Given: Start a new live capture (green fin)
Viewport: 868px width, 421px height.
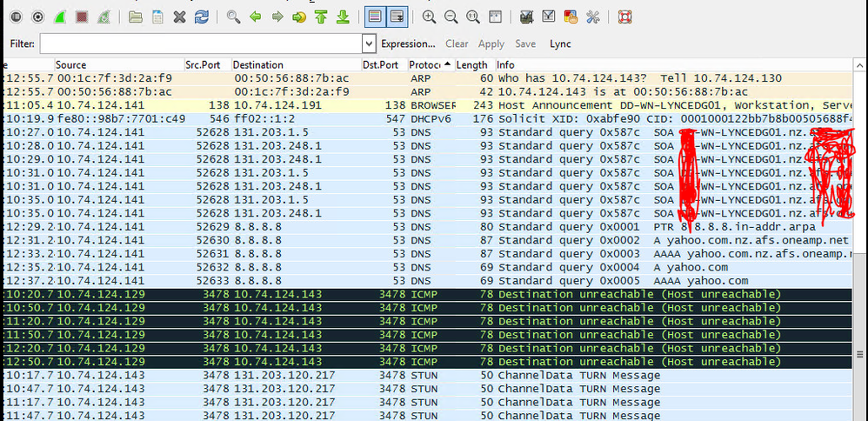Looking at the screenshot, I should [x=60, y=17].
